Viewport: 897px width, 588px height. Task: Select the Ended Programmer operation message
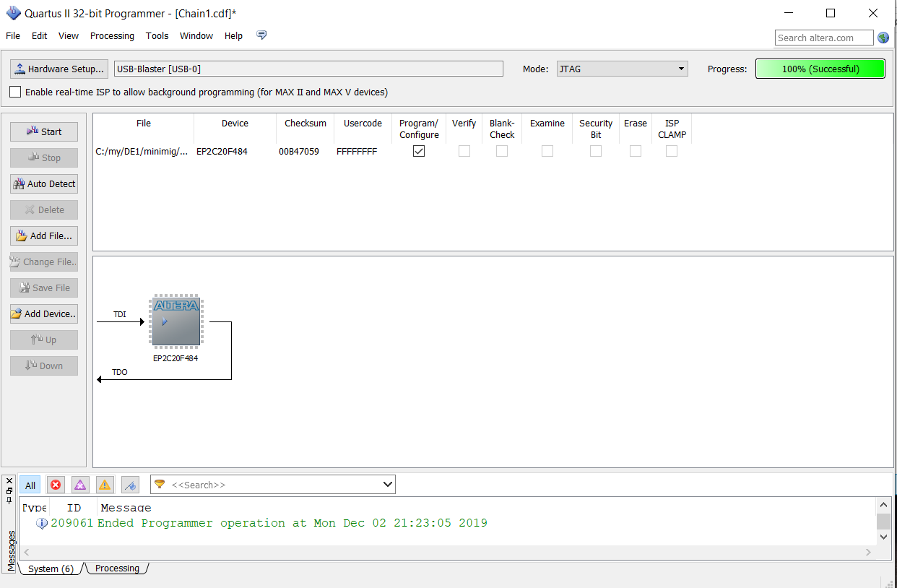coord(292,523)
